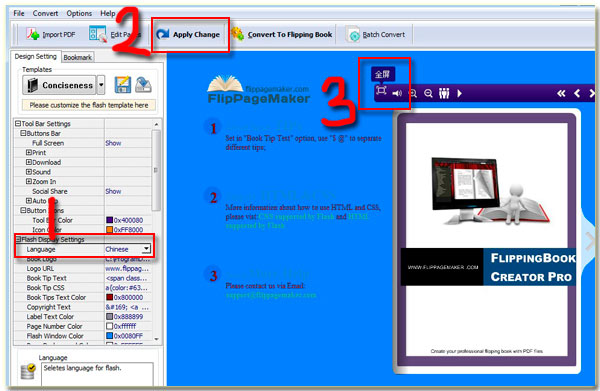Open the File menu
600x391 pixels.
pyautogui.click(x=19, y=13)
